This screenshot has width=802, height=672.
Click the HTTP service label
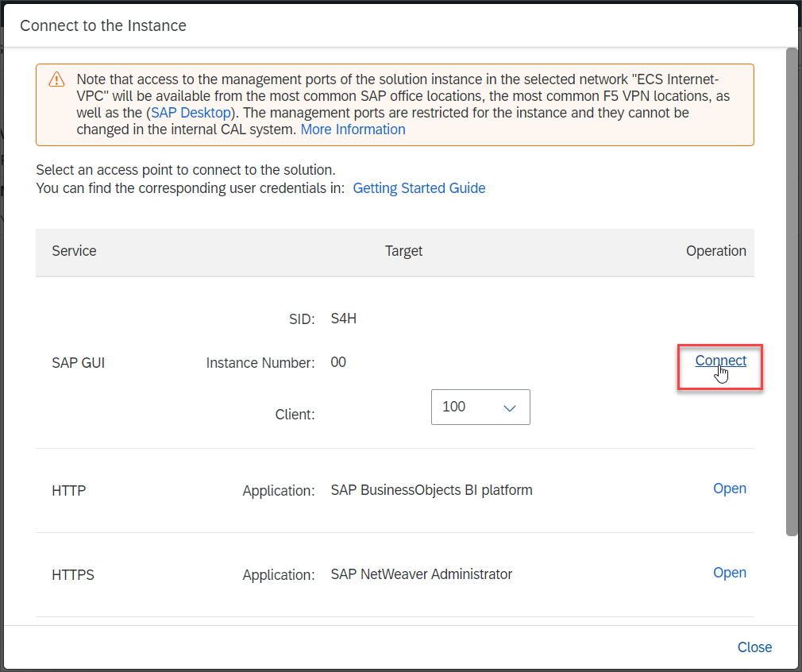pyautogui.click(x=68, y=491)
